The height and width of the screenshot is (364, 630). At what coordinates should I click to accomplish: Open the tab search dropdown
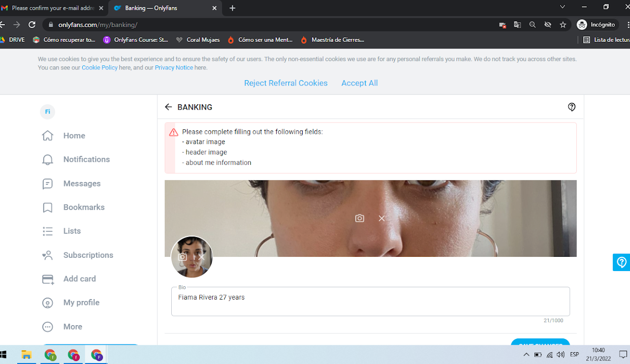(563, 7)
